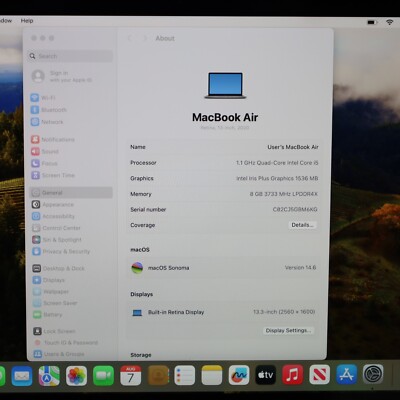This screenshot has width=400, height=400.
Task: Open Battery settings in sidebar
Action: [48, 315]
